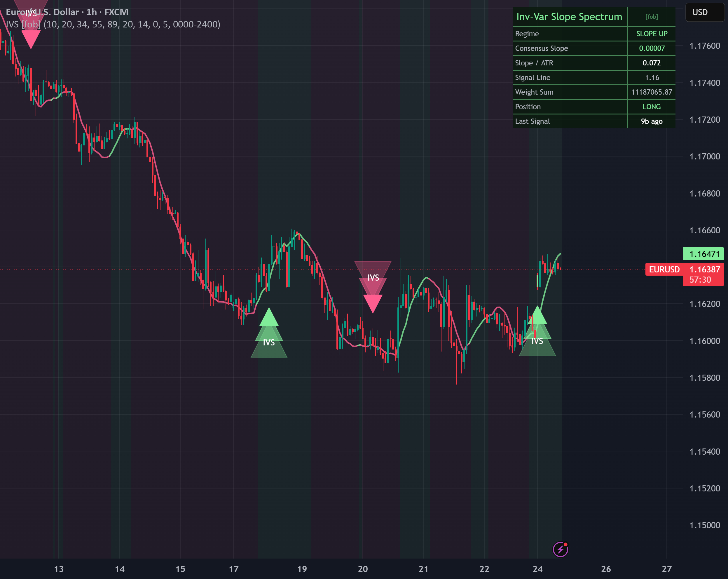Click the Consensus Slope value 0.00007

point(652,48)
